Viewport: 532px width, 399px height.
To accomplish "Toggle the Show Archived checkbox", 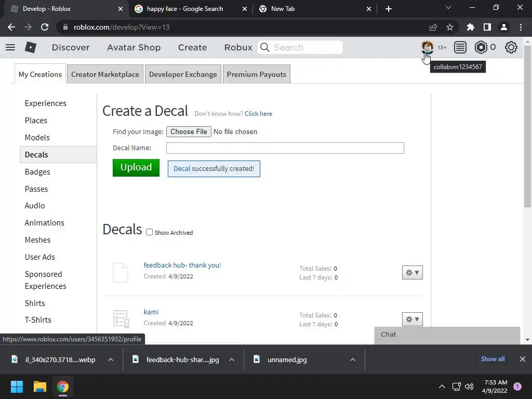I will tap(149, 232).
